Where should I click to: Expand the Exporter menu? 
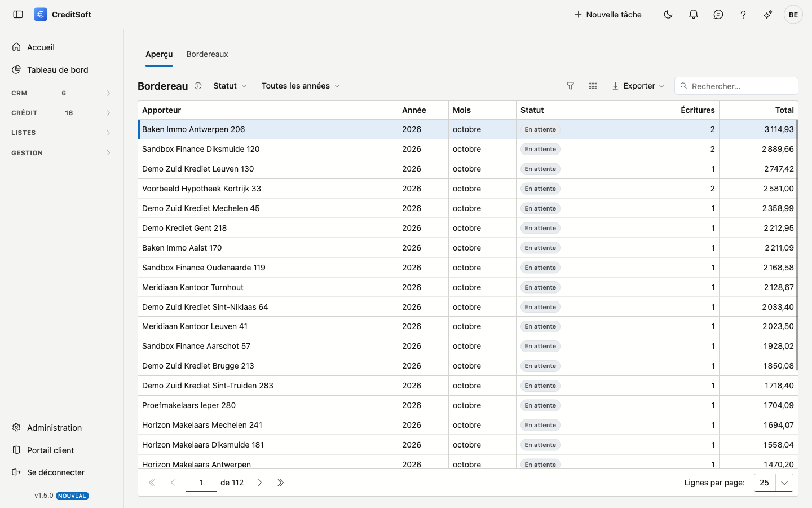pyautogui.click(x=638, y=86)
